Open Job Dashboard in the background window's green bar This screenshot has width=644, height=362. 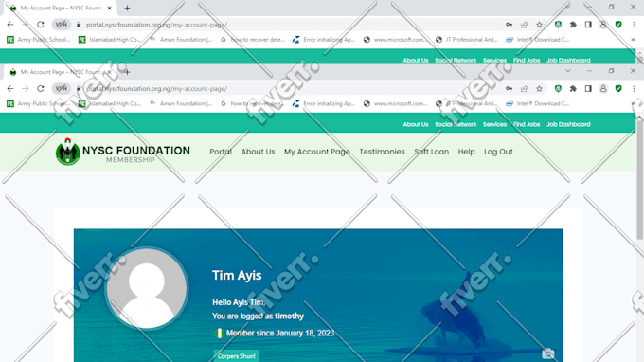click(x=568, y=60)
